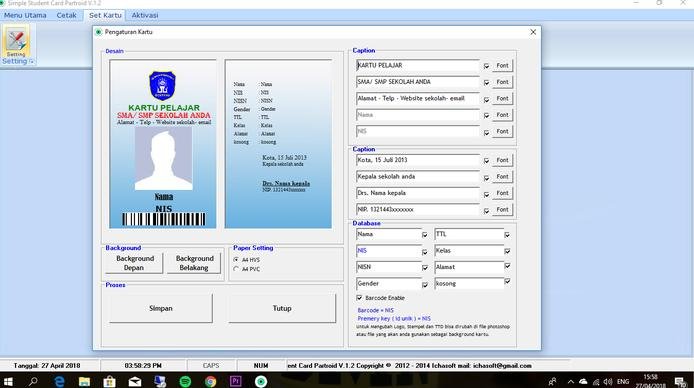The width and height of the screenshot is (694, 388).
Task: Toggle checkbox beside Kota, 15 Juli 2013
Action: (486, 161)
